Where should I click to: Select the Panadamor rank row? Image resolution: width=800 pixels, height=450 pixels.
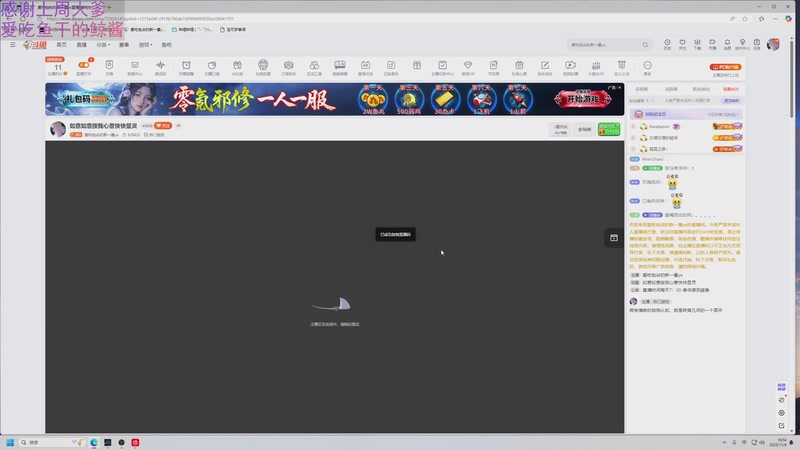686,127
